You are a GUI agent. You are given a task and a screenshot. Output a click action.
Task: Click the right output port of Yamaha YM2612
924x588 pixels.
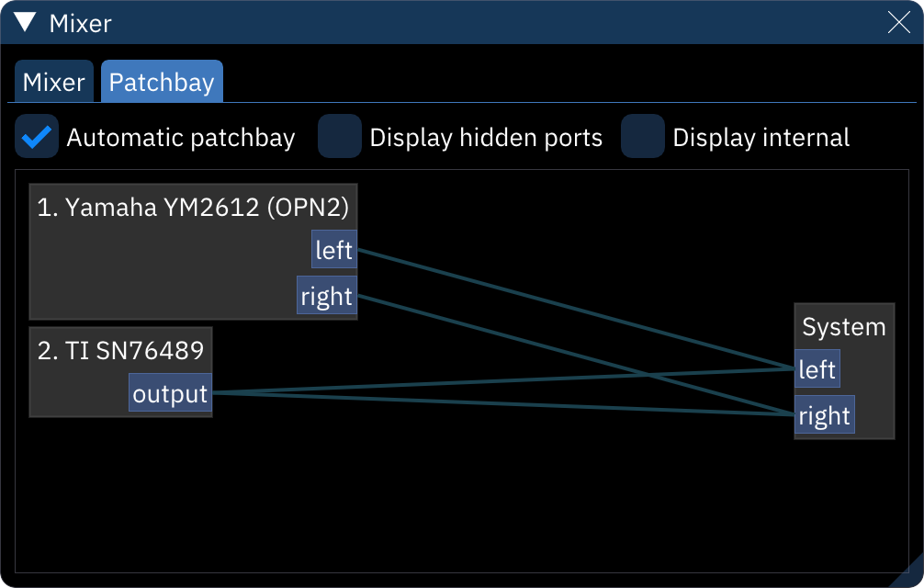click(x=327, y=295)
